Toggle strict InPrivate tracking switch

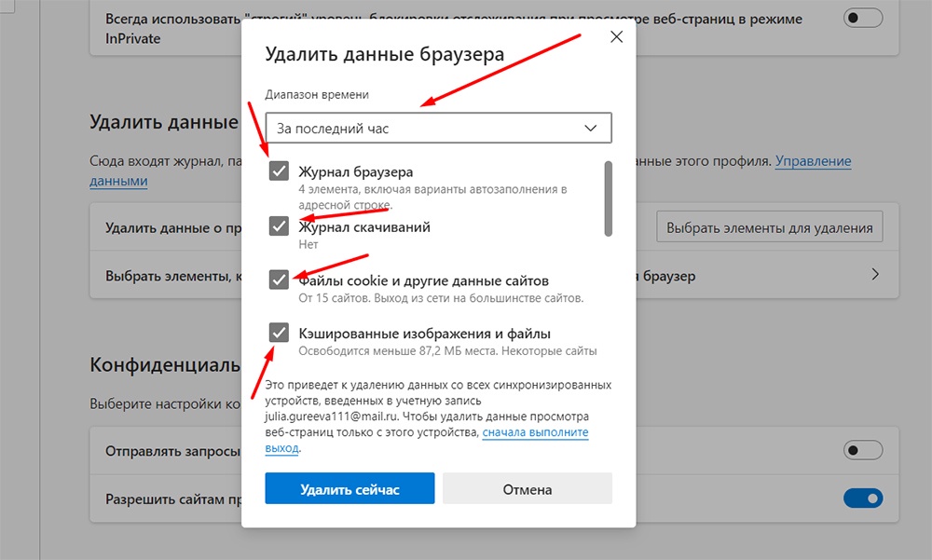pos(862,18)
